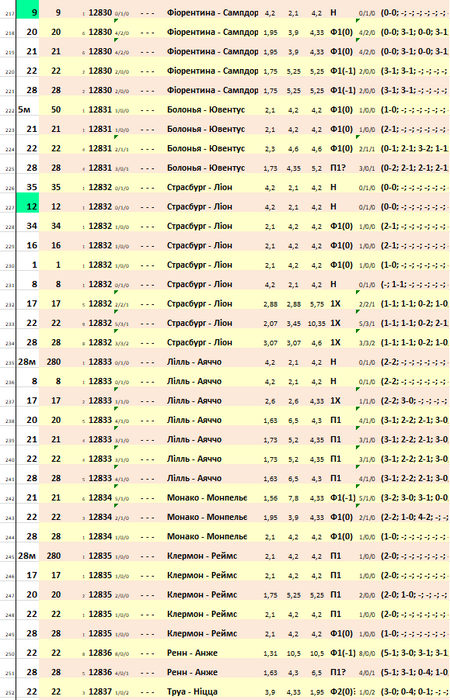Viewport: 450px width, 700px height.
Task: Click Лілль - Аяччо cell beside 1/1/0
Action: coord(194,400)
